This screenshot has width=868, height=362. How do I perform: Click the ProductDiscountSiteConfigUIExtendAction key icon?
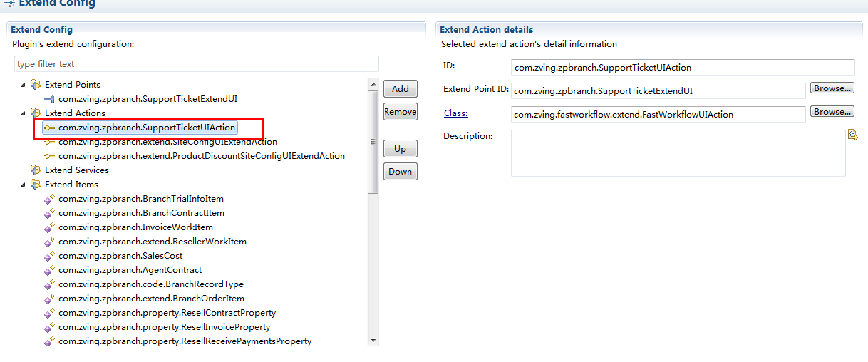pyautogui.click(x=49, y=156)
